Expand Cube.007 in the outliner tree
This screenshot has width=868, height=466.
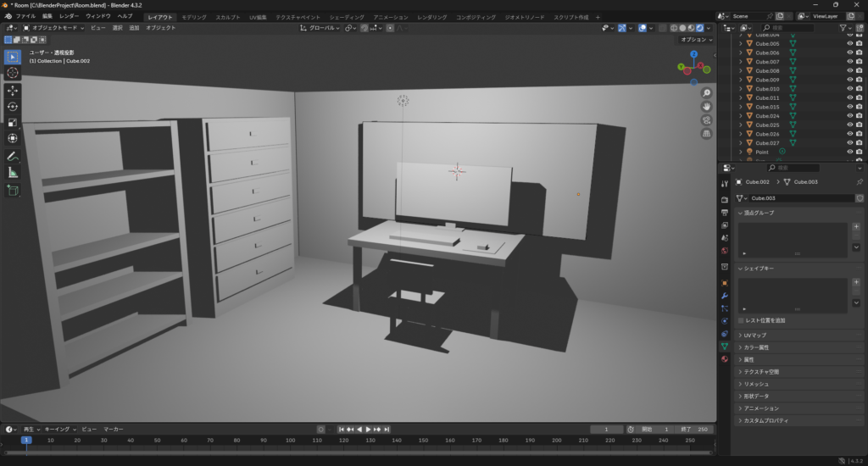point(740,62)
